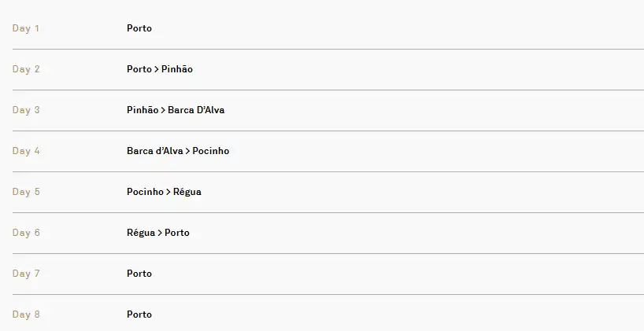Open the Porto > Pinhão itinerary entry
This screenshot has width=644, height=331.
(159, 69)
